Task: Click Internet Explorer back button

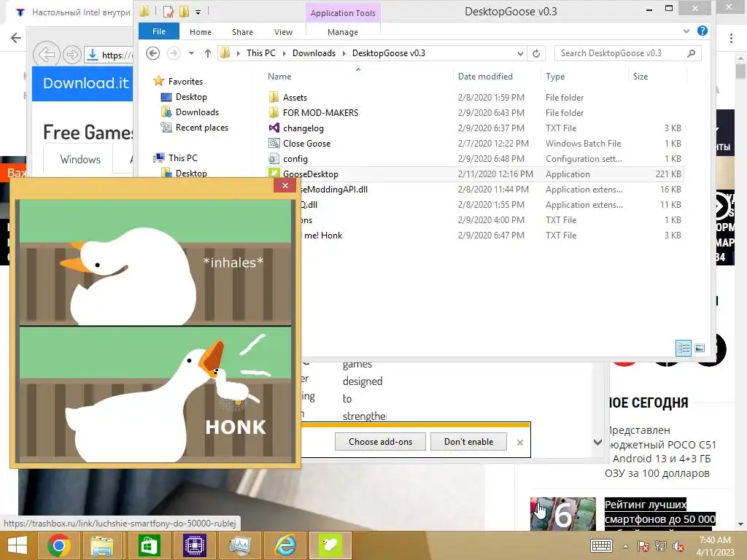Action: point(46,55)
